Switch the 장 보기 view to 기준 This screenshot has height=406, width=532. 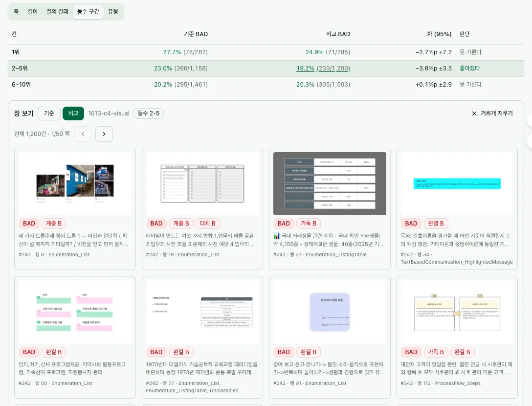point(49,113)
